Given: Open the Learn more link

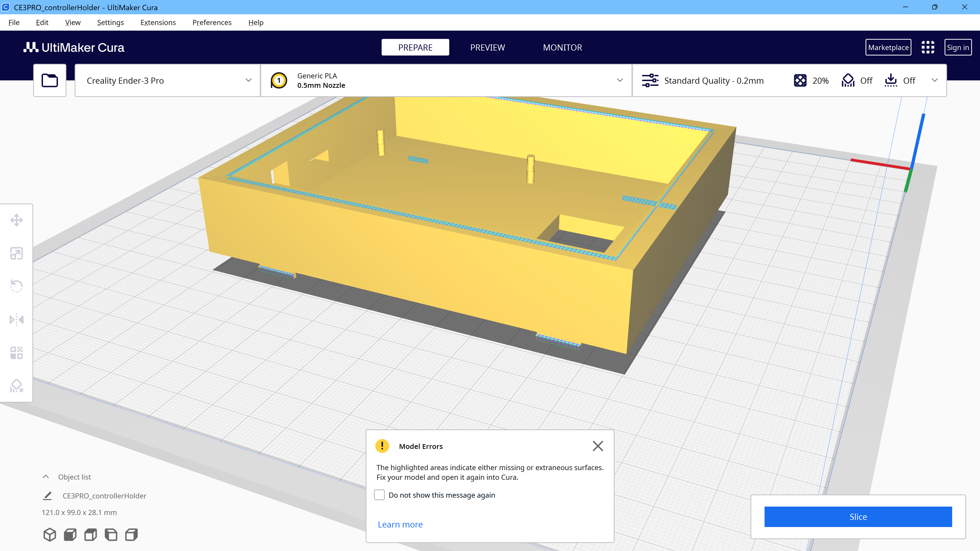Looking at the screenshot, I should tap(400, 524).
